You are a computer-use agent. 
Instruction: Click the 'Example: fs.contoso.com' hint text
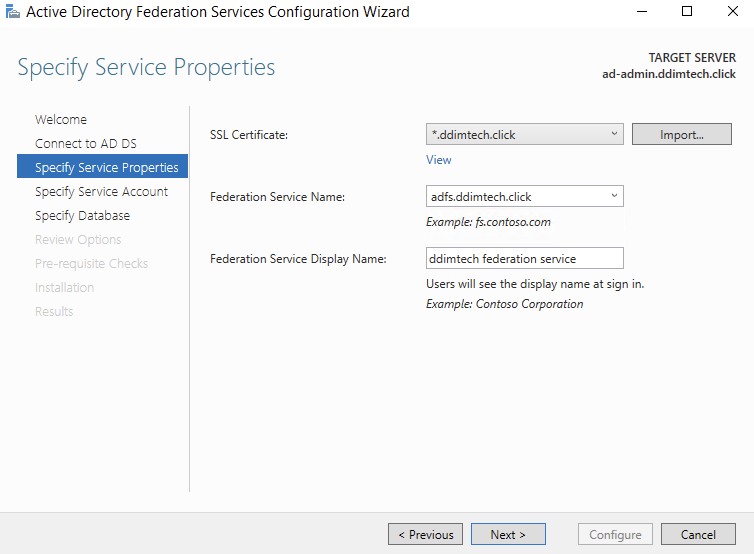(488, 222)
